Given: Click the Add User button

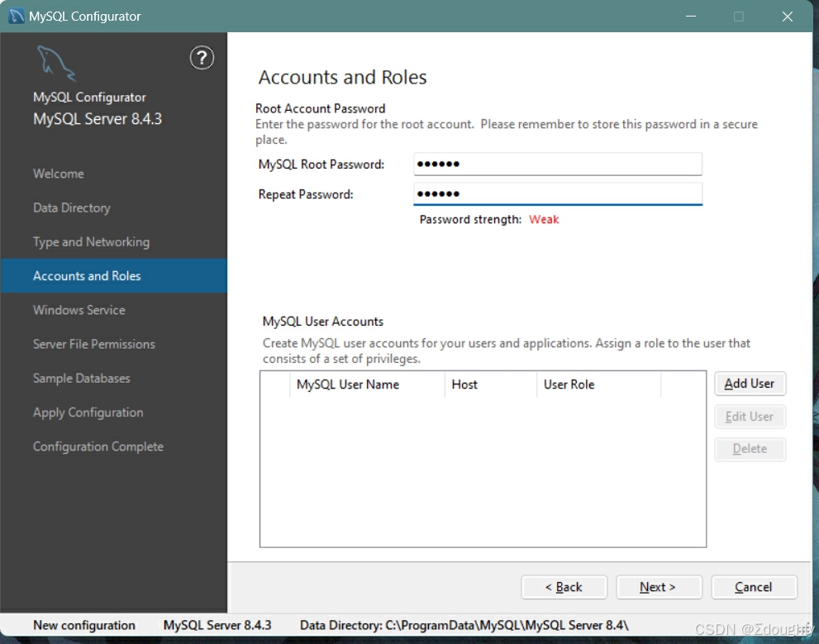Looking at the screenshot, I should (750, 384).
